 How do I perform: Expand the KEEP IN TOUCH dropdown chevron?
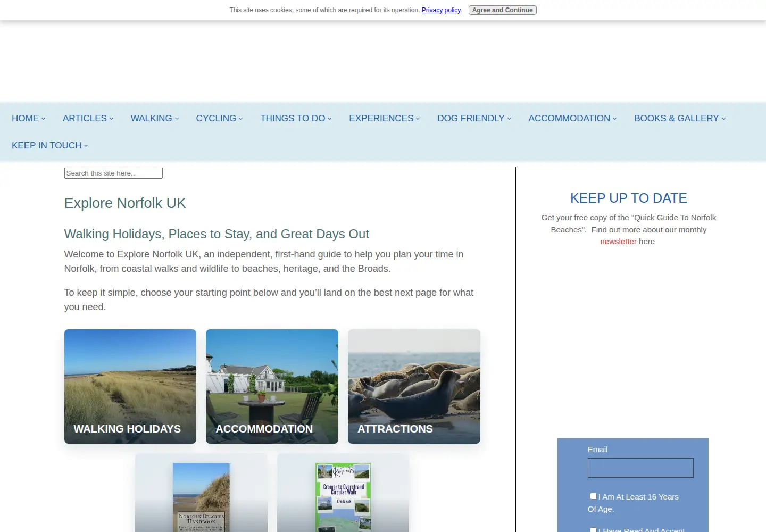coord(86,146)
